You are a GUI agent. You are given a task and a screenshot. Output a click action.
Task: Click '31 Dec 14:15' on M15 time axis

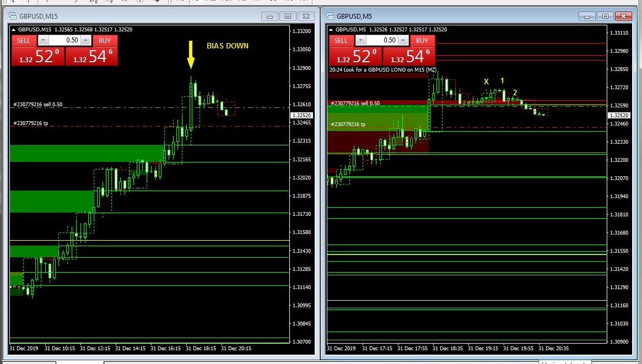(130, 349)
